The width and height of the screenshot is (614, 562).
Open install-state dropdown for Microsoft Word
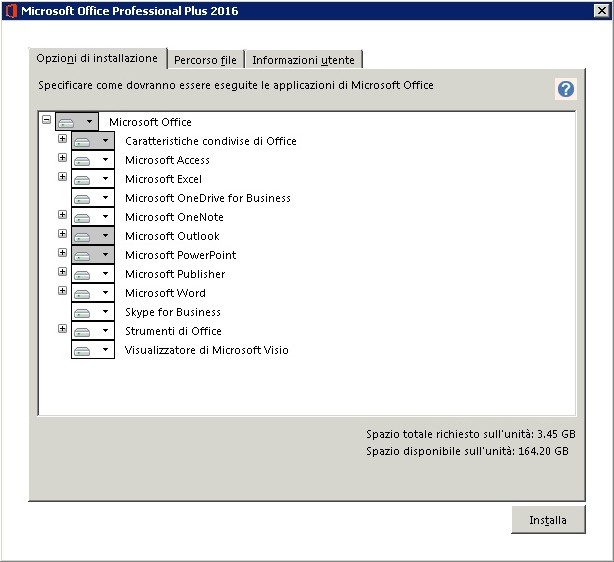click(93, 293)
